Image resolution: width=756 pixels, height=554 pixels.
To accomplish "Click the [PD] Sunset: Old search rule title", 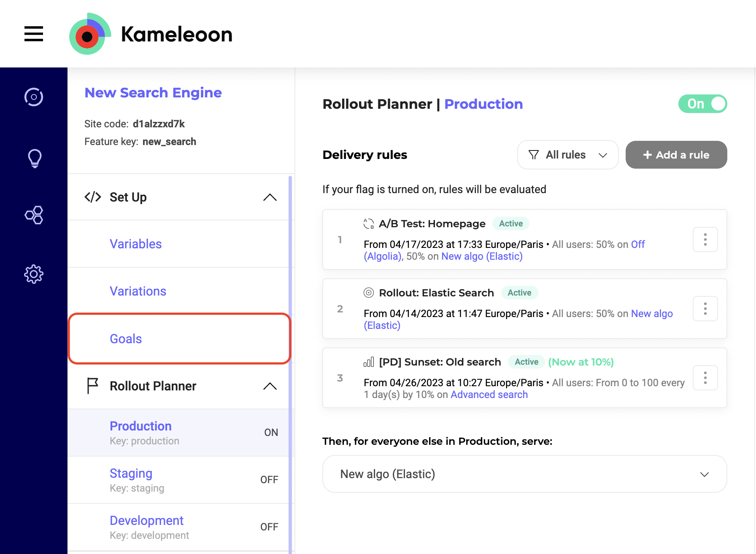I will [440, 362].
